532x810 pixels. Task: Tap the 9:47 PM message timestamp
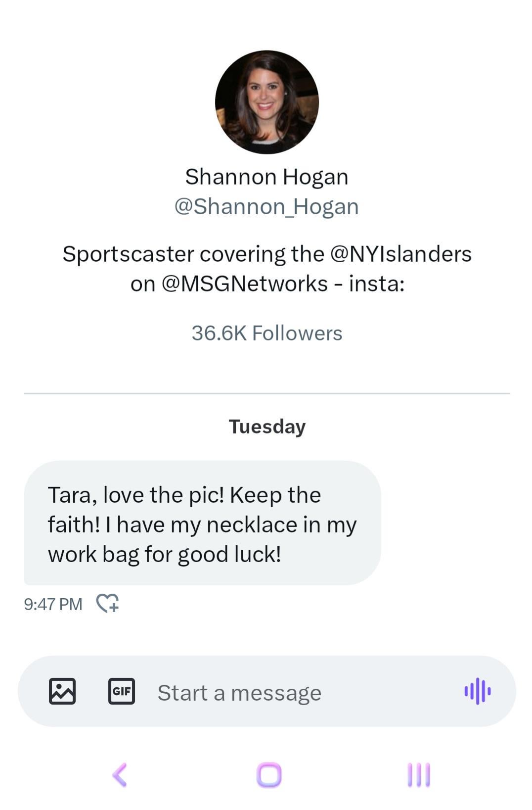53,604
